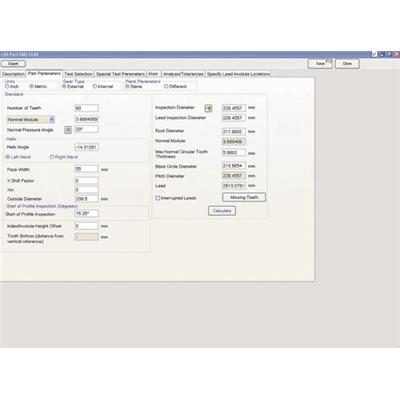Click the icon beside Inspection Diameter
Viewport: 400px width, 400px height.
coord(208,108)
